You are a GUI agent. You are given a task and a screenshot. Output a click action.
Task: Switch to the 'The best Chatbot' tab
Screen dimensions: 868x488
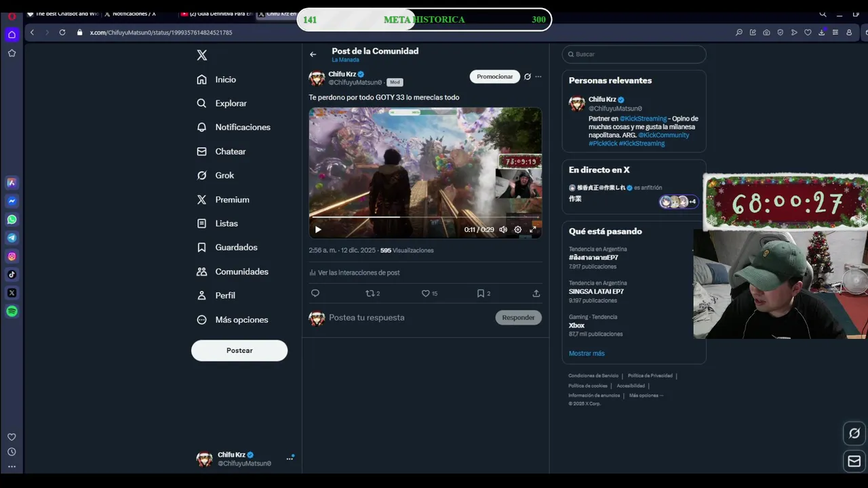coord(62,14)
